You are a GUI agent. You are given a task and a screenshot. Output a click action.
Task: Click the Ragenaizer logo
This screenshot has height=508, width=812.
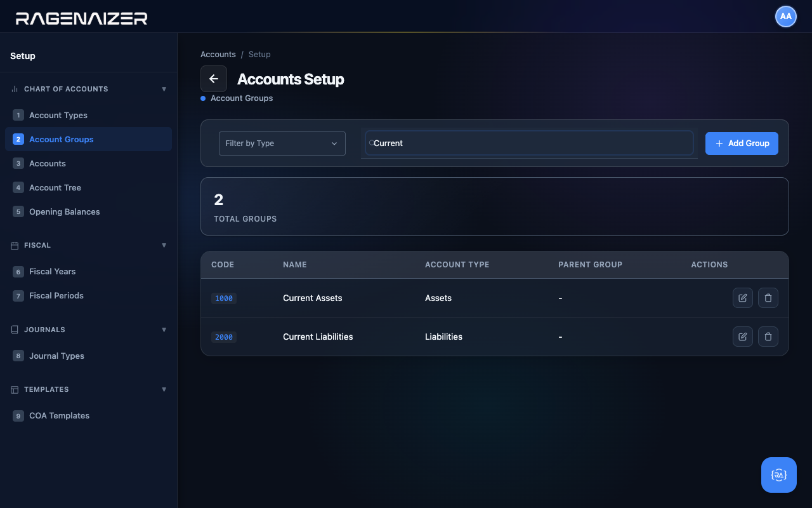[x=82, y=18]
